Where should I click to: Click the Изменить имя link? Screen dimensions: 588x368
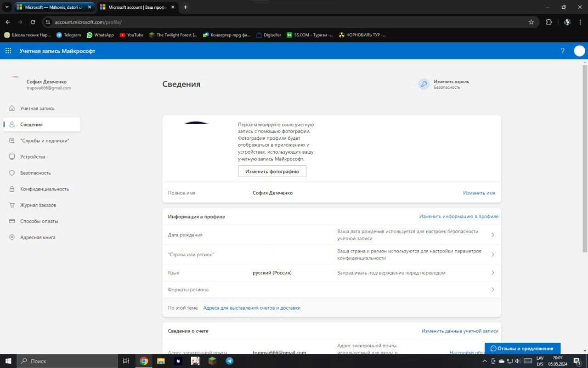[x=479, y=193]
